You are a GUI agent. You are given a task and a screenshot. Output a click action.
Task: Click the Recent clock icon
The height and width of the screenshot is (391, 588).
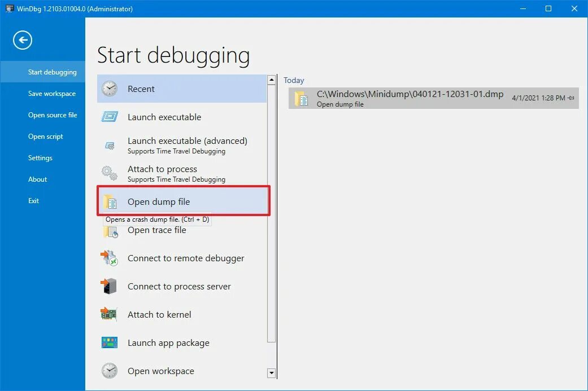[x=110, y=89]
